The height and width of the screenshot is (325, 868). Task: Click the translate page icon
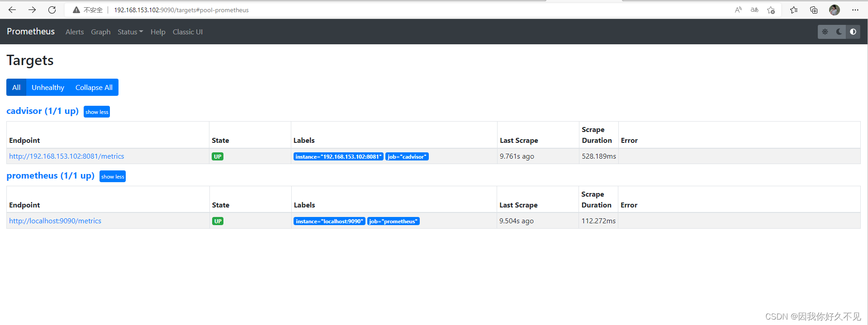(754, 9)
